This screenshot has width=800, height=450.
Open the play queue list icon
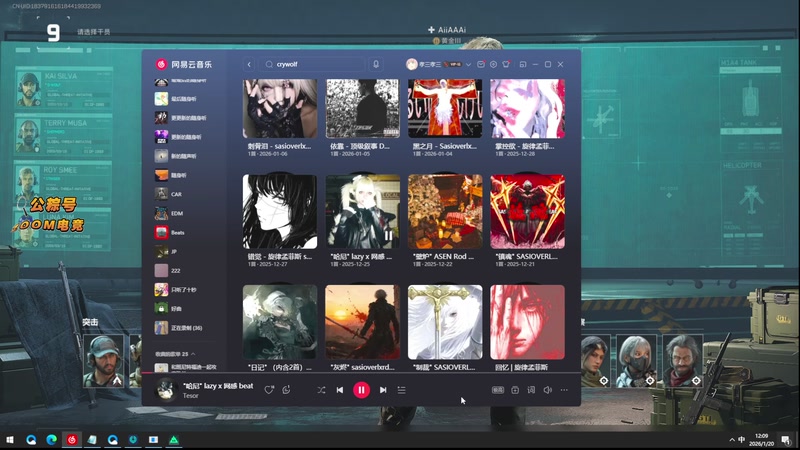(x=402, y=390)
